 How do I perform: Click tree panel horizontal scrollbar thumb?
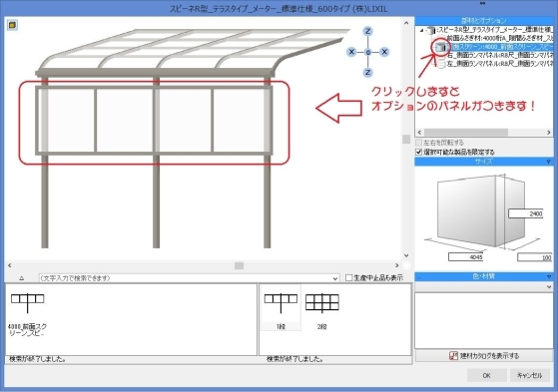pos(466,133)
